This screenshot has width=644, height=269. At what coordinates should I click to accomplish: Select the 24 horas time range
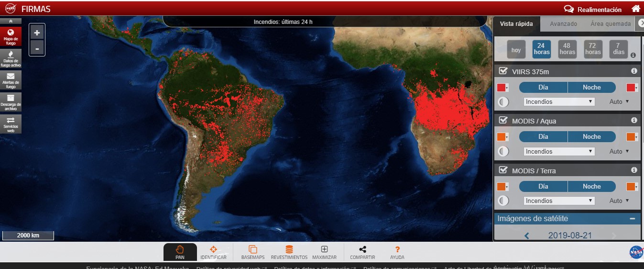pos(542,49)
